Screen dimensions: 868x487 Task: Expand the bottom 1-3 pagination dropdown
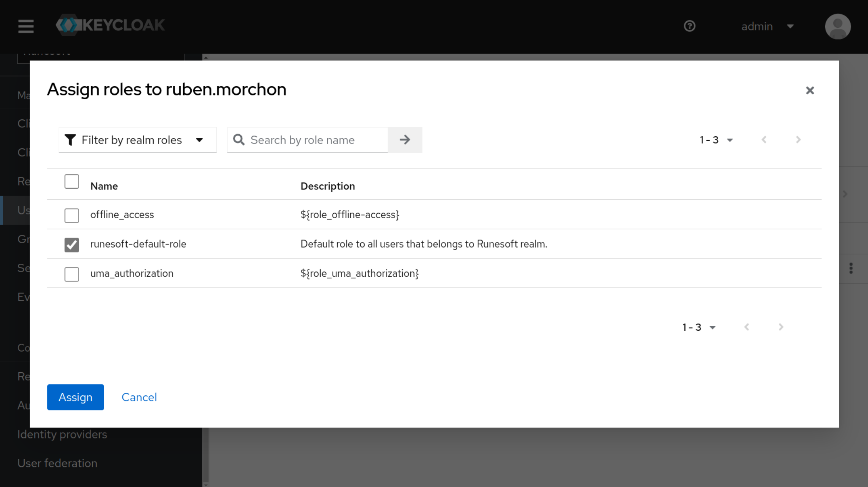click(699, 327)
